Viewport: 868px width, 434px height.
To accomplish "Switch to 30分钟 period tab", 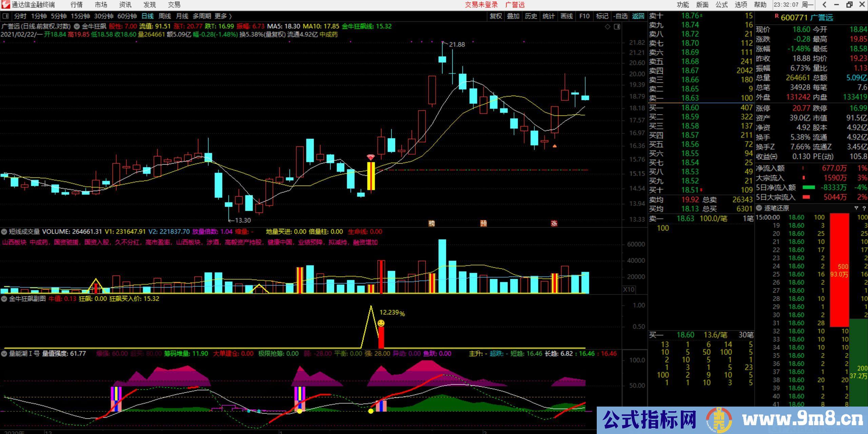I will point(103,16).
